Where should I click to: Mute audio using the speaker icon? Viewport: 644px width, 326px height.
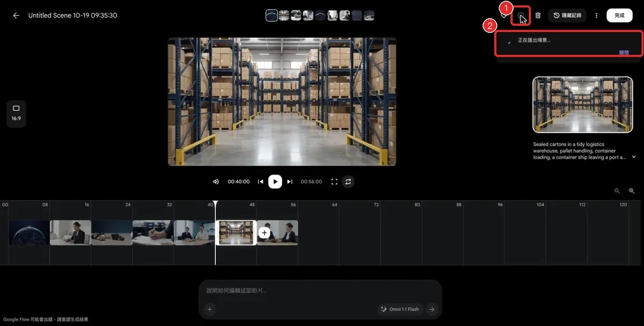click(216, 182)
